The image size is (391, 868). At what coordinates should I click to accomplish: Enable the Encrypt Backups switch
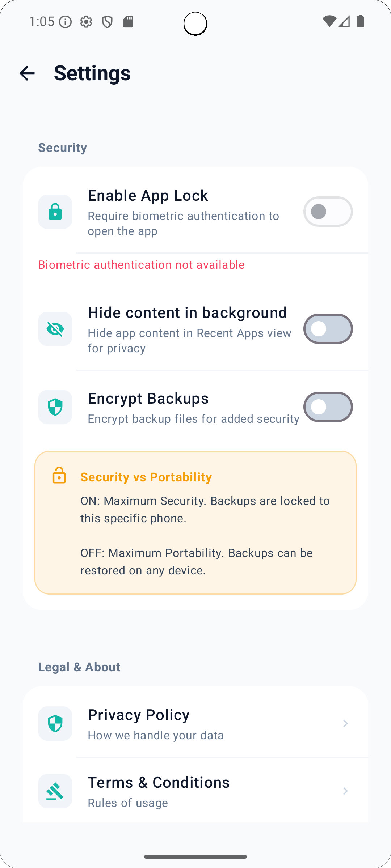click(x=328, y=407)
